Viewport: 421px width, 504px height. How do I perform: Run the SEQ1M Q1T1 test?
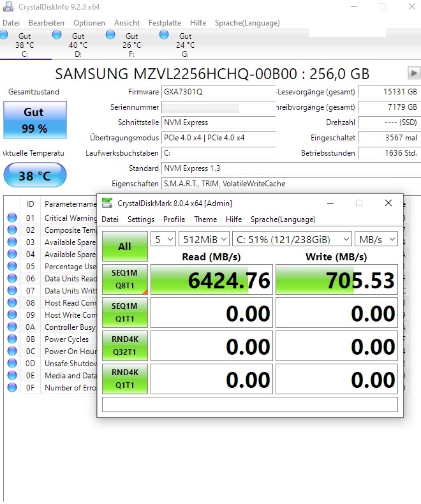(x=125, y=313)
